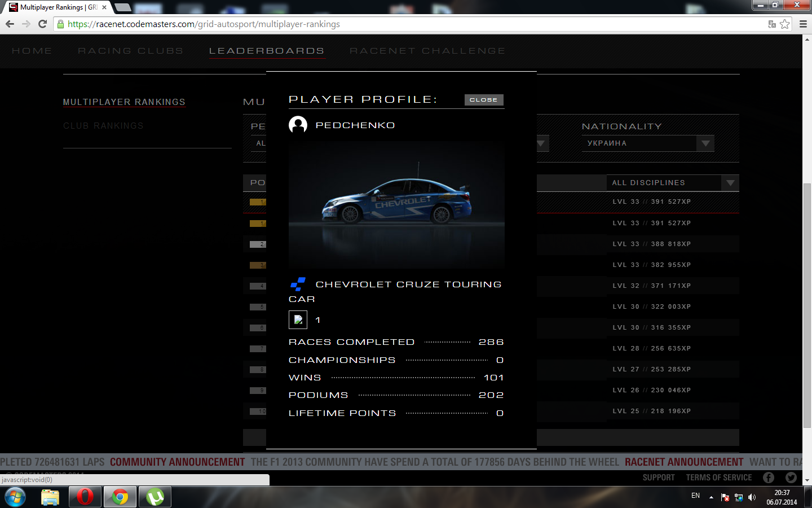The height and width of the screenshot is (508, 812).
Task: Open the Leaderboards menu item
Action: coord(267,51)
